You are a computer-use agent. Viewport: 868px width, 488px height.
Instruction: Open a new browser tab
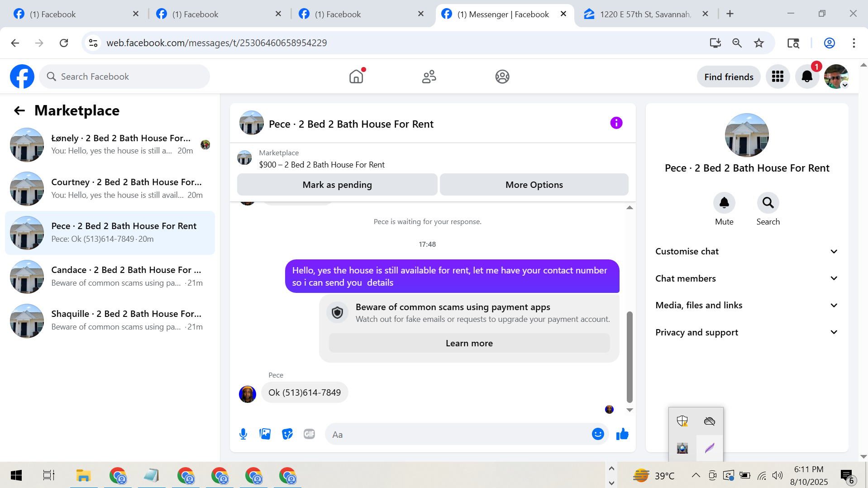(x=730, y=14)
